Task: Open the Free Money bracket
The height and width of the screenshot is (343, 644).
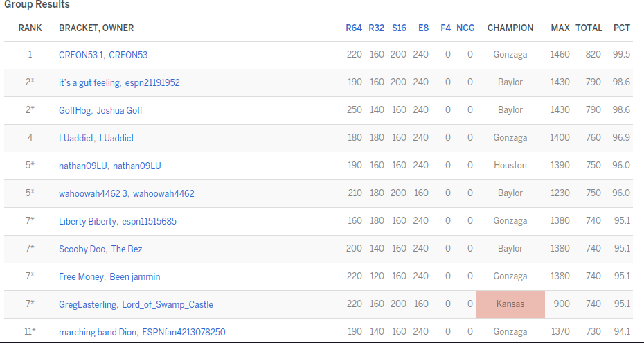Action: pyautogui.click(x=82, y=276)
